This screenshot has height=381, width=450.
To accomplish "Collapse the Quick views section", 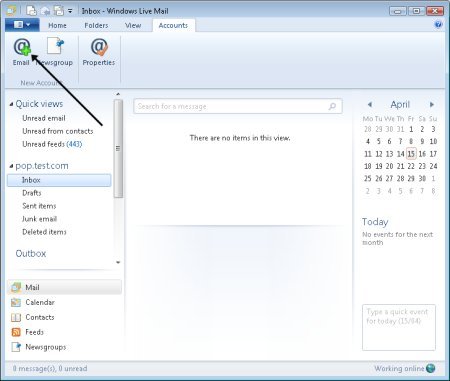I will (x=11, y=104).
